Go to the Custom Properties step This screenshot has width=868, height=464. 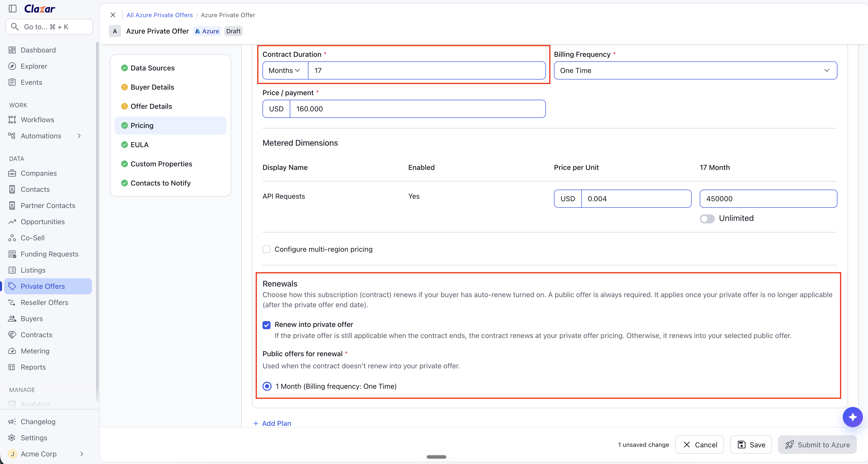tap(171, 164)
